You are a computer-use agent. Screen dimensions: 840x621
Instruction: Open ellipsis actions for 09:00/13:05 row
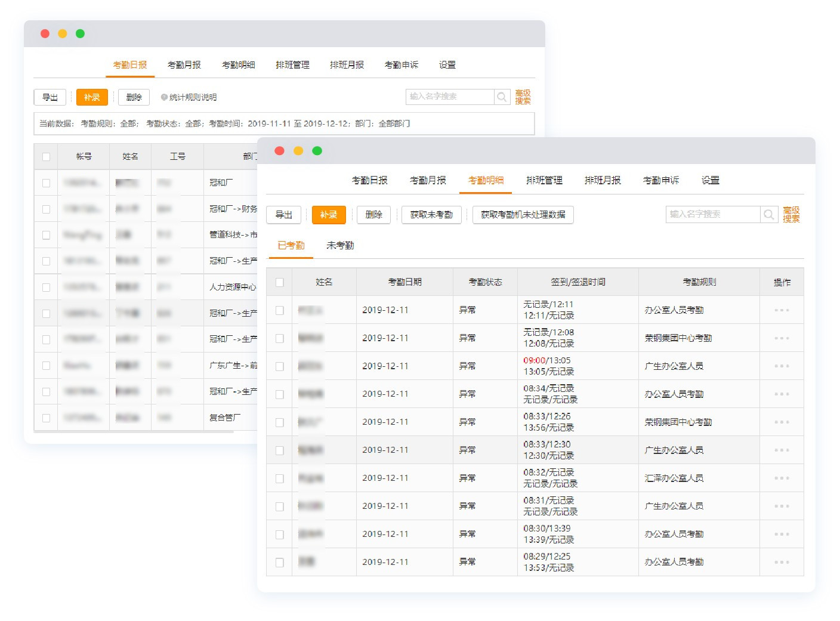click(782, 366)
